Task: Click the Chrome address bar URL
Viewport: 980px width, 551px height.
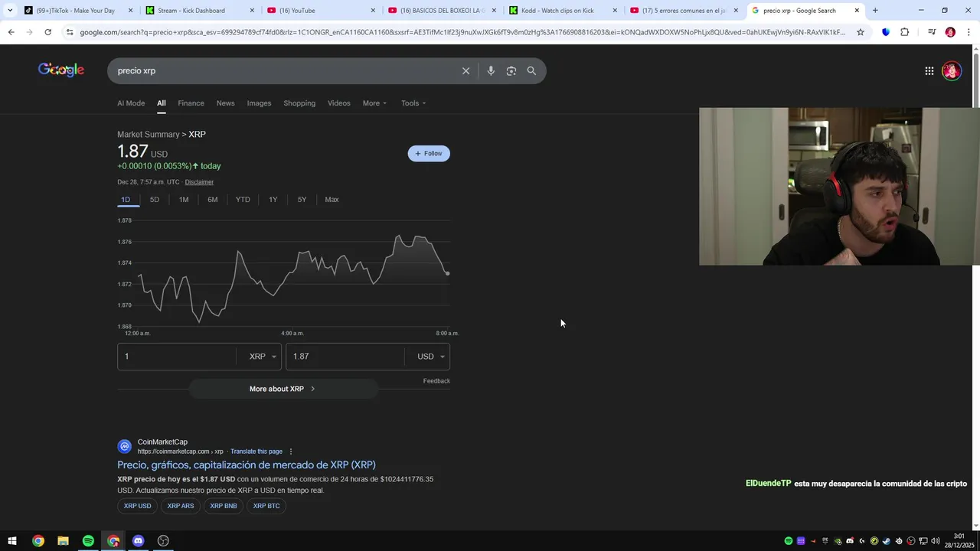Action: coord(462,32)
